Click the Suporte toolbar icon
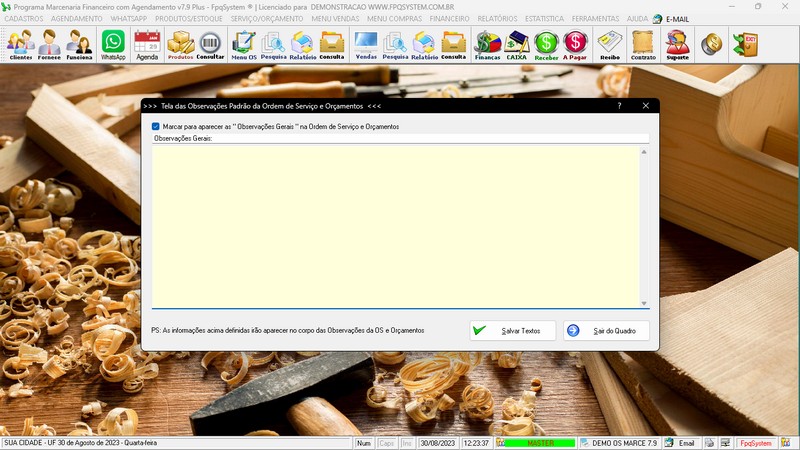The height and width of the screenshot is (450, 800). click(x=677, y=45)
